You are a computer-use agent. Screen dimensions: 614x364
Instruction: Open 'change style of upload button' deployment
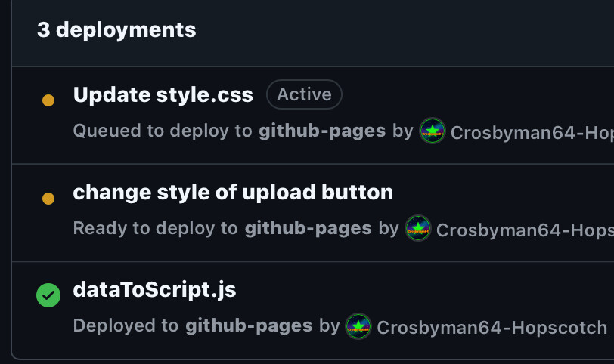[233, 193]
